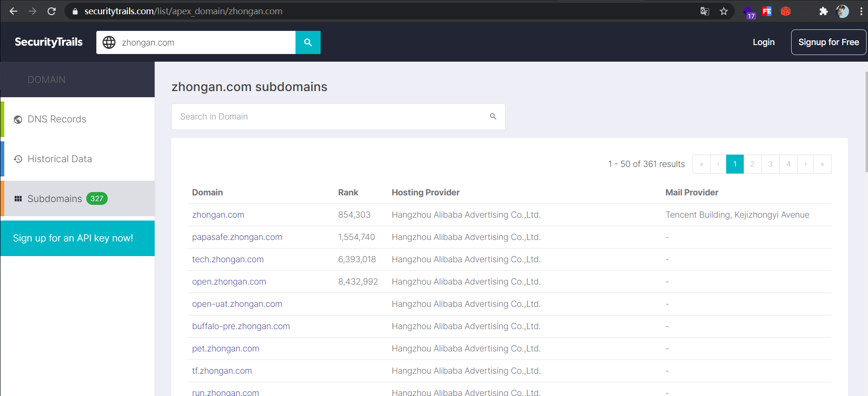Open the Chrome three-dot menu
This screenshot has height=396, width=868.
[861, 11]
